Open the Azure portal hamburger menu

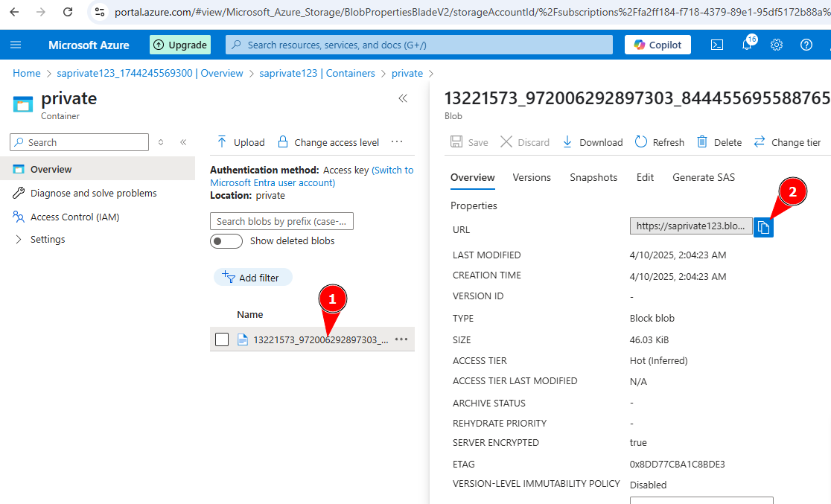16,45
